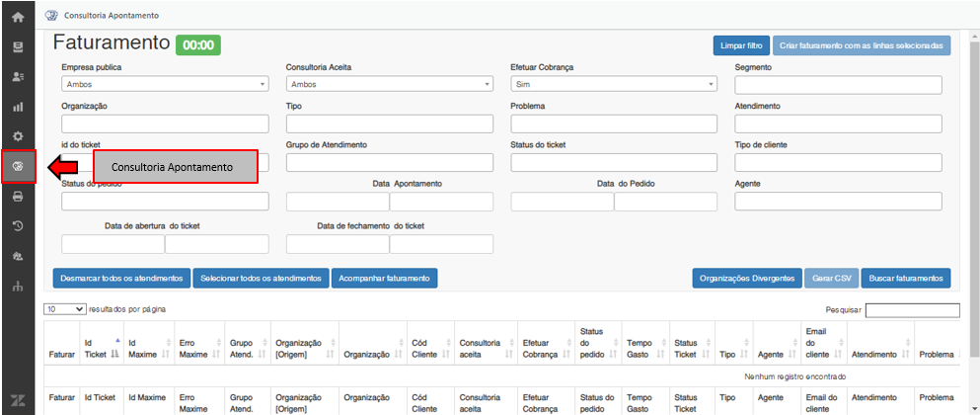Click the Zendesk logo at sidebar bottom
The image size is (980, 415).
coord(18,400)
